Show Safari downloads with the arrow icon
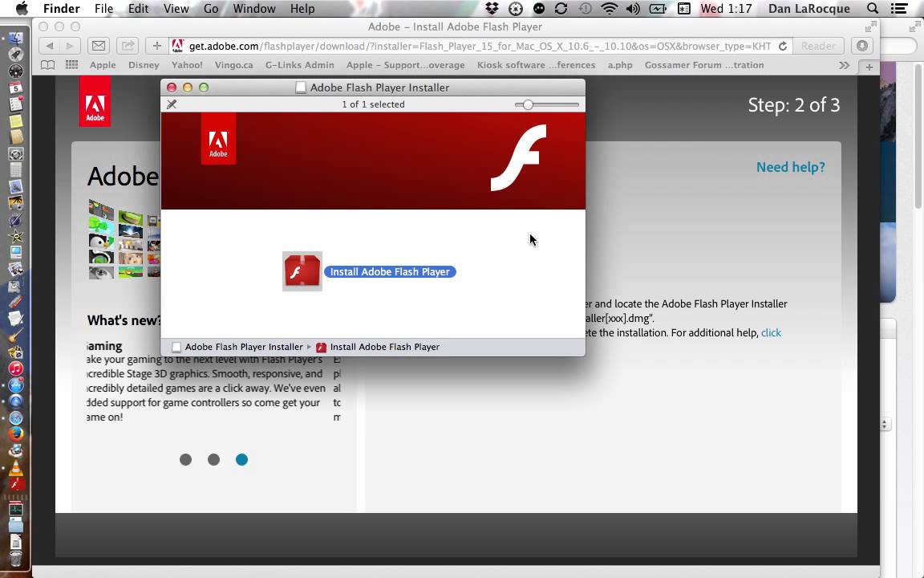 click(862, 46)
